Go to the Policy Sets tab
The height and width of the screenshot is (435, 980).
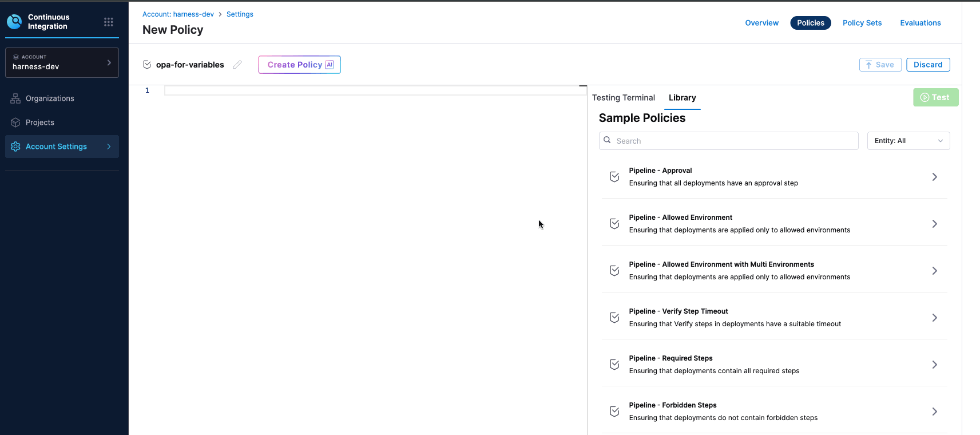click(x=862, y=23)
